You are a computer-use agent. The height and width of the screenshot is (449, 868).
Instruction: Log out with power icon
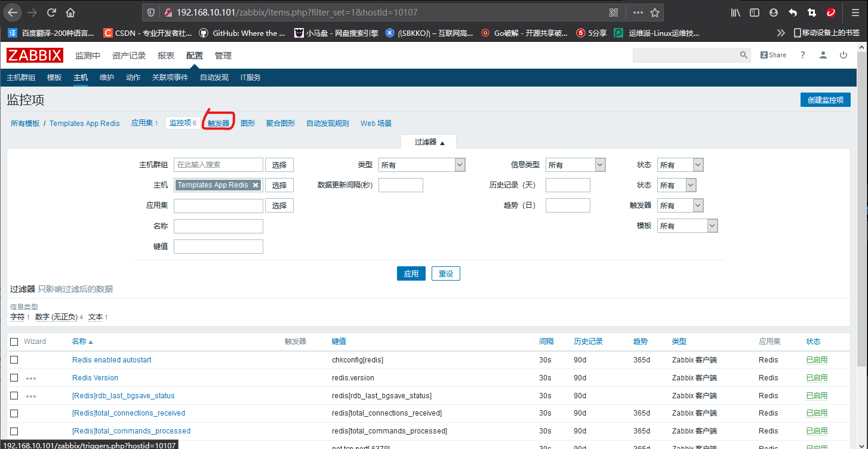[844, 55]
